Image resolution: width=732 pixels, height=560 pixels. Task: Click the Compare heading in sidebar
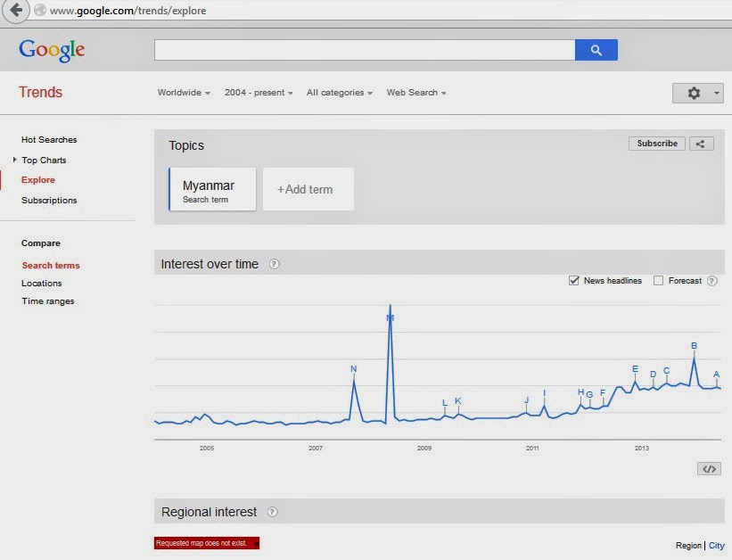pyautogui.click(x=41, y=243)
